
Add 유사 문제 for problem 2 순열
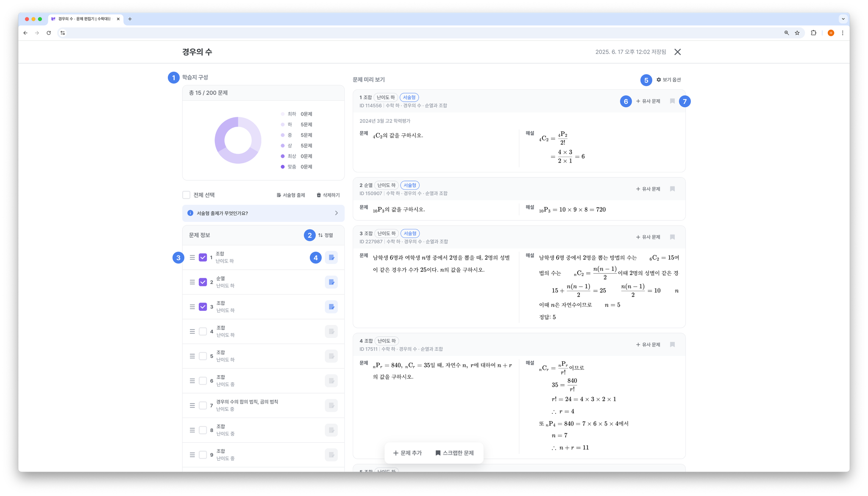pos(648,189)
